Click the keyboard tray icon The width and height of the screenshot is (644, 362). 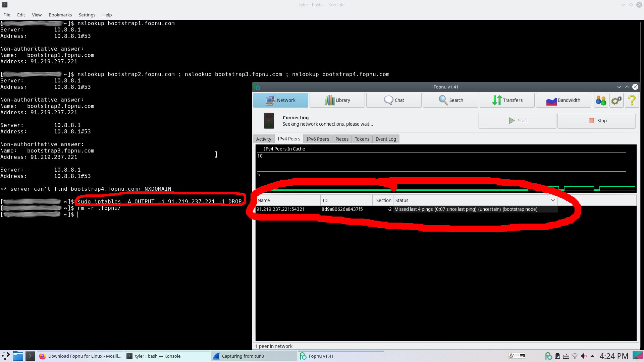click(x=566, y=356)
